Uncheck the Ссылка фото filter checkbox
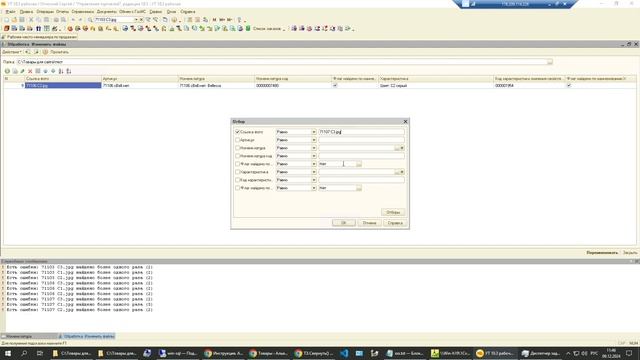Image resolution: width=640 pixels, height=360 pixels. tap(237, 132)
